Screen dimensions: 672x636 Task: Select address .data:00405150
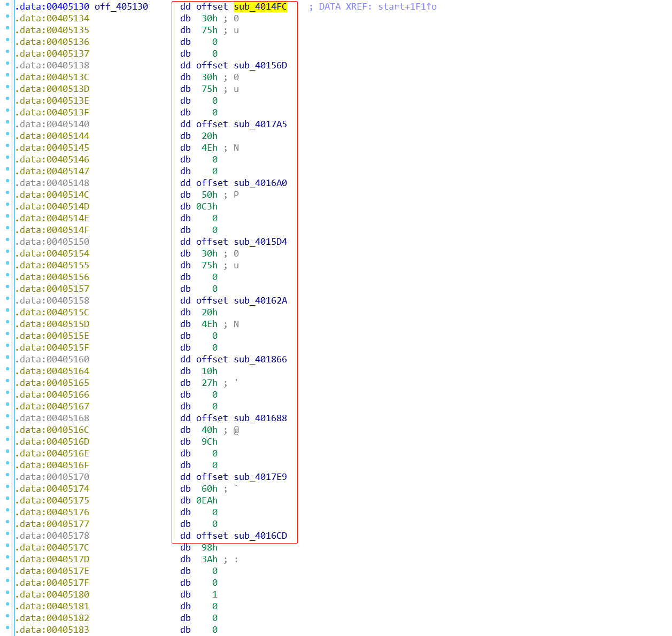52,242
